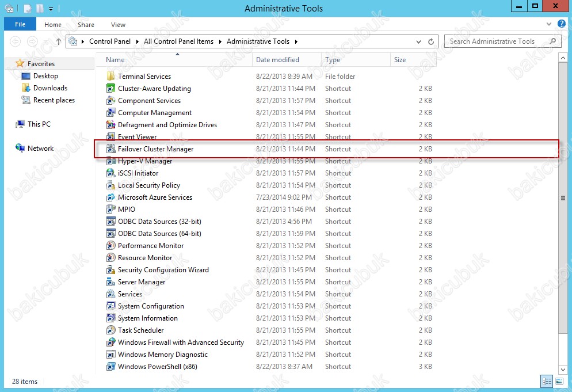Expand the arrow after All Control Panel Items

[220, 41]
